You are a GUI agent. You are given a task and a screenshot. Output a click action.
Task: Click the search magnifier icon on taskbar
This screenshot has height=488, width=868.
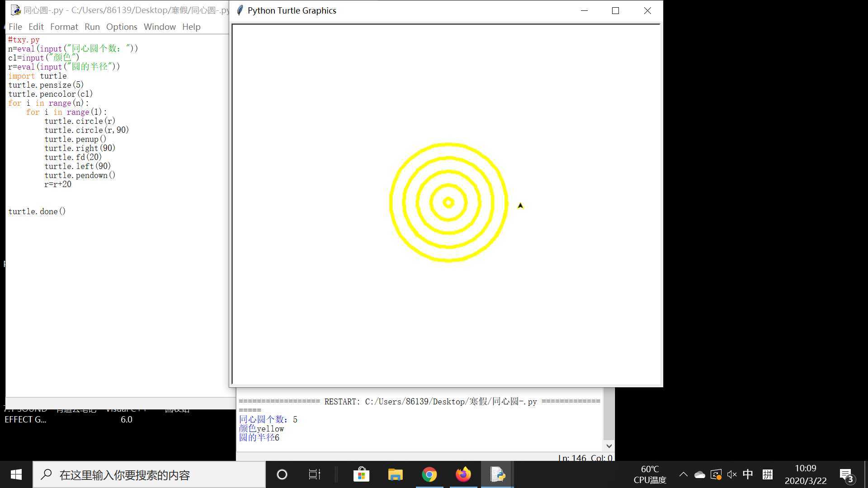[x=46, y=474]
